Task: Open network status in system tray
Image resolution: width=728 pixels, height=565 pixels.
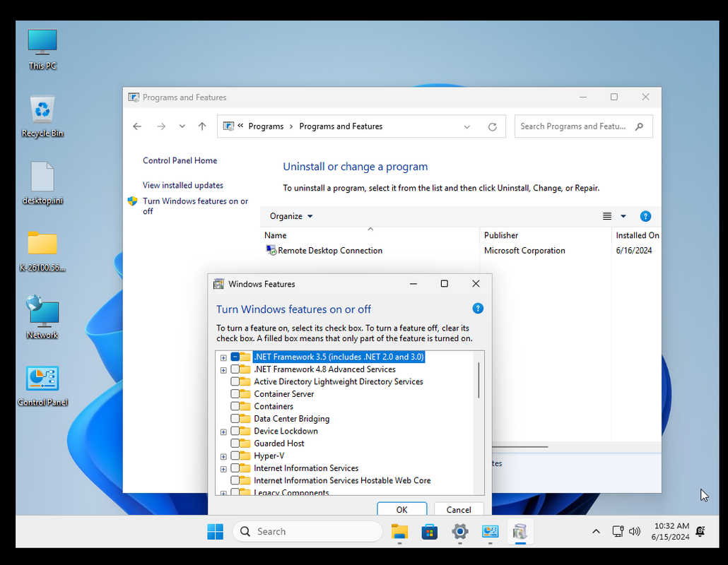Action: click(618, 532)
